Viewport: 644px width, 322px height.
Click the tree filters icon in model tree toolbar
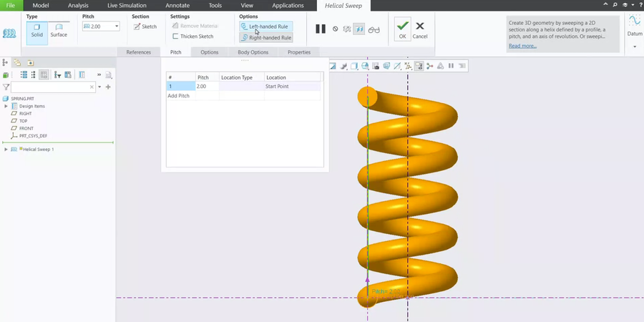click(x=58, y=74)
